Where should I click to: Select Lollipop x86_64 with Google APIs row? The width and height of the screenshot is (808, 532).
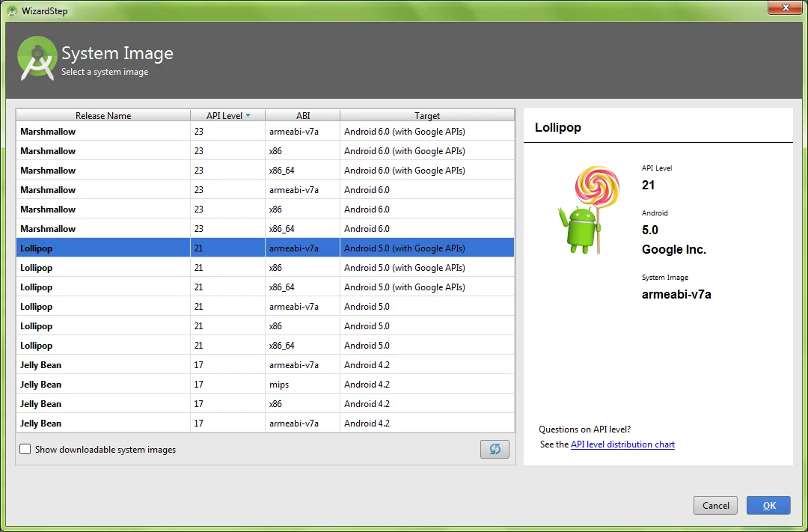(x=266, y=287)
